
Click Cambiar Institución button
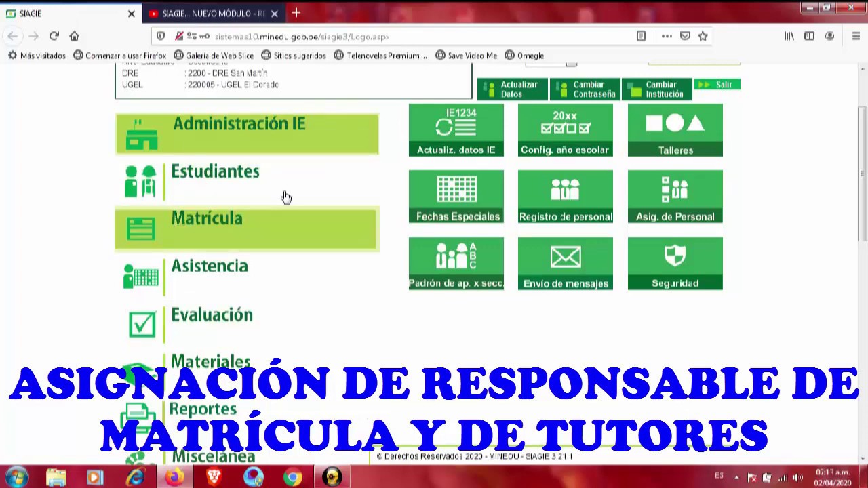tap(657, 89)
